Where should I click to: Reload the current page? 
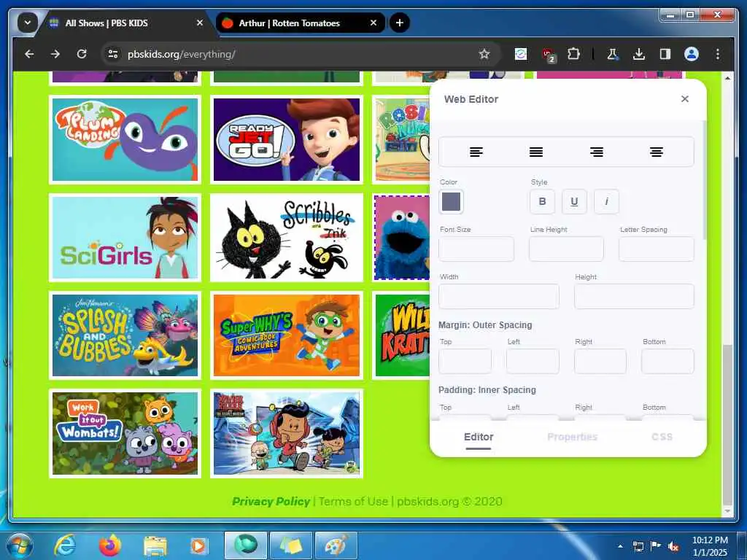tap(82, 54)
